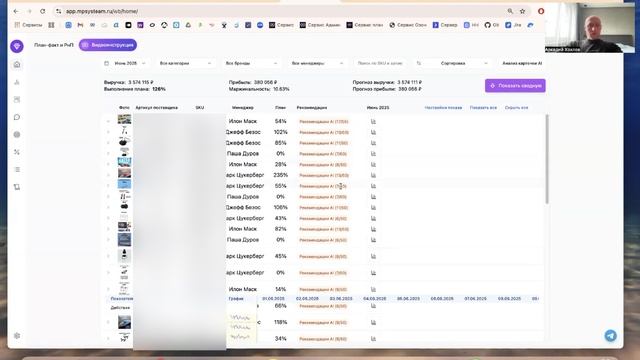This screenshot has height=360, width=640.
Task: Open the Видеоинструкция tab button
Action: 108,45
